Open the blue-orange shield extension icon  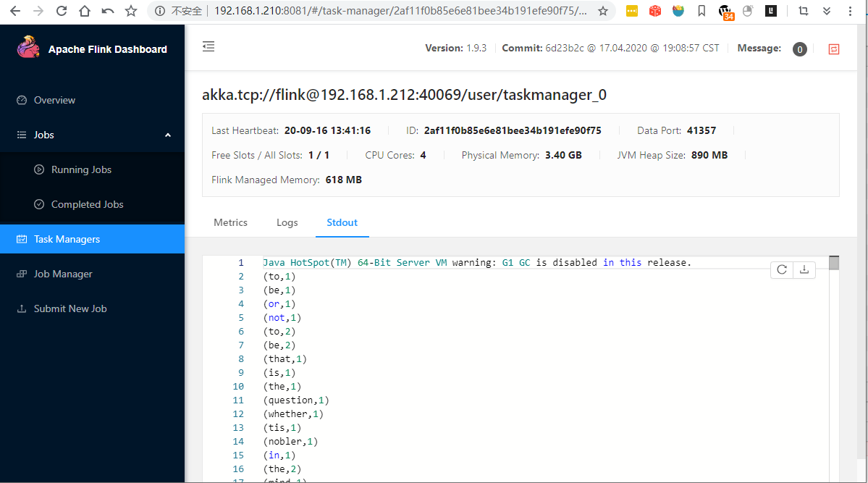[678, 11]
